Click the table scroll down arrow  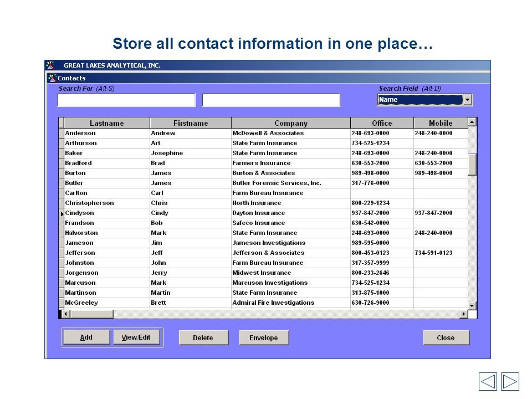pyautogui.click(x=472, y=305)
